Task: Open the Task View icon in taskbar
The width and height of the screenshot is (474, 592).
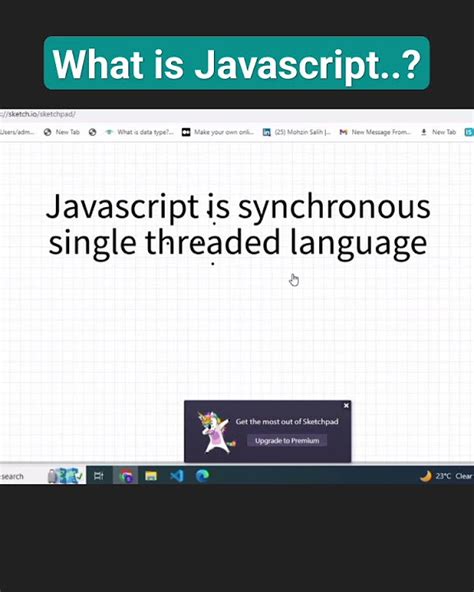Action: pos(99,476)
